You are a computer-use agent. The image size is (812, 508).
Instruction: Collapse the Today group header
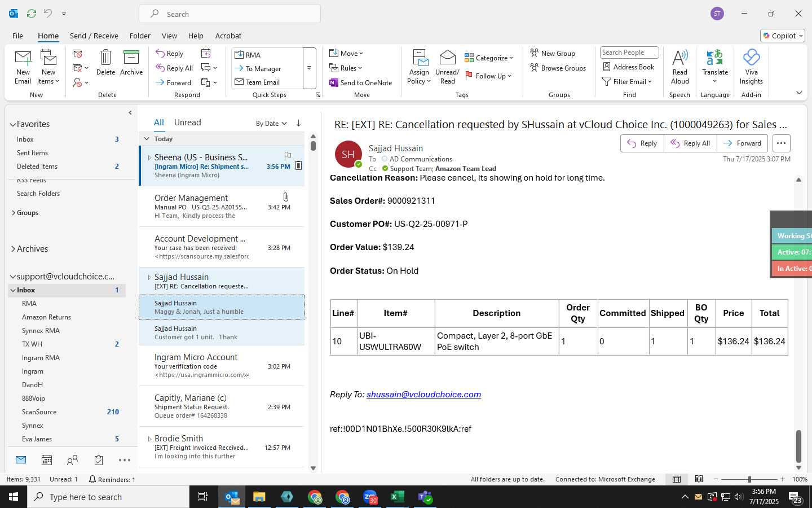click(x=147, y=138)
